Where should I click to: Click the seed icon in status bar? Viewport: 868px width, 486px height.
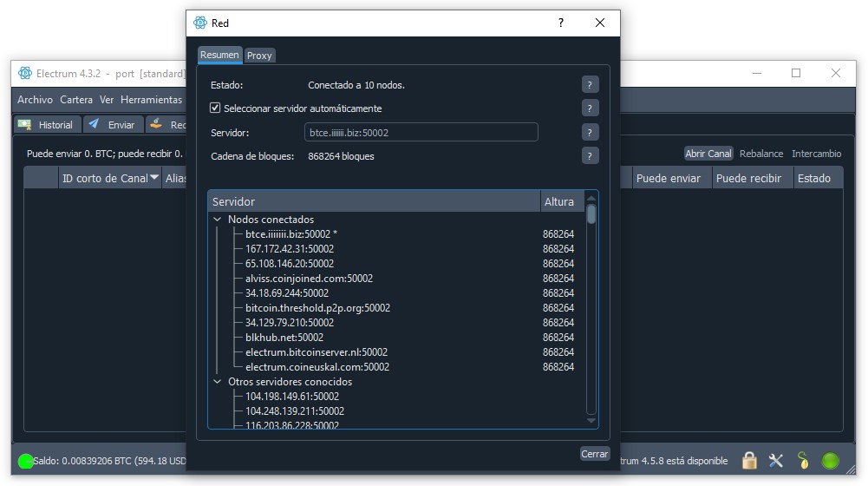point(803,461)
